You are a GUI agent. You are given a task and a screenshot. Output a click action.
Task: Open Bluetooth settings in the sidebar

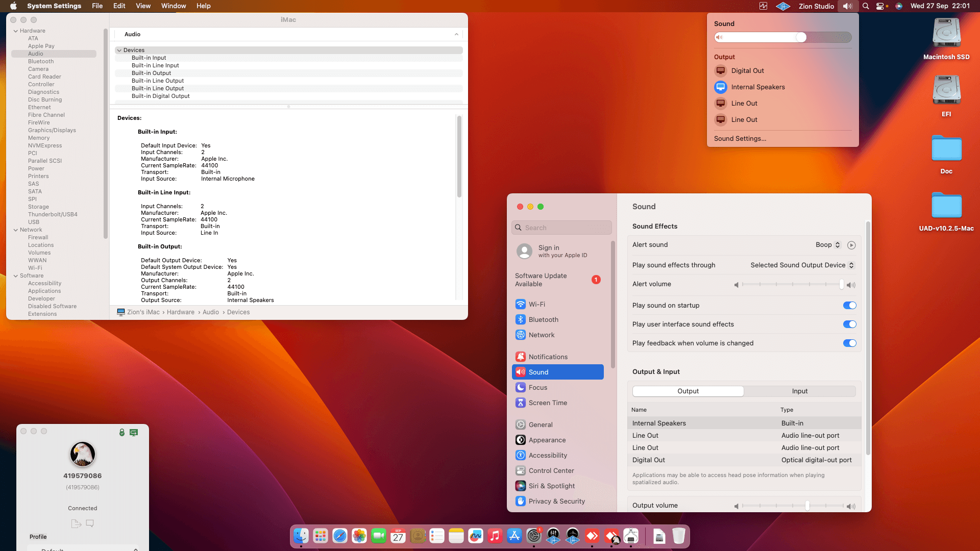pos(558,320)
